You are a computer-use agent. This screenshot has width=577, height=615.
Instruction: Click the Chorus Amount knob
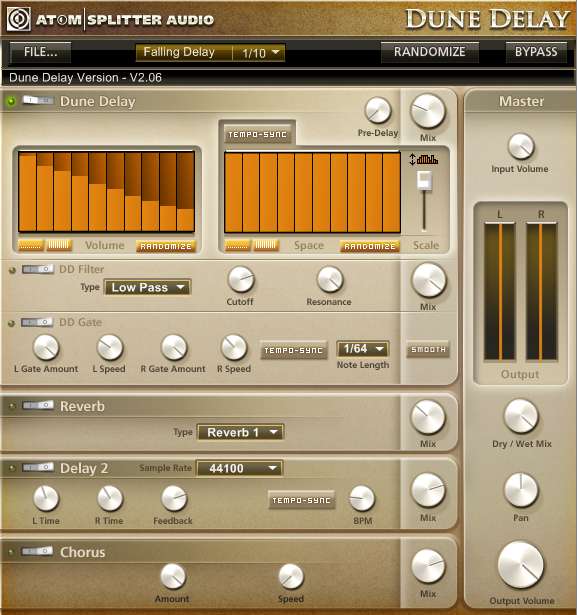tap(173, 577)
